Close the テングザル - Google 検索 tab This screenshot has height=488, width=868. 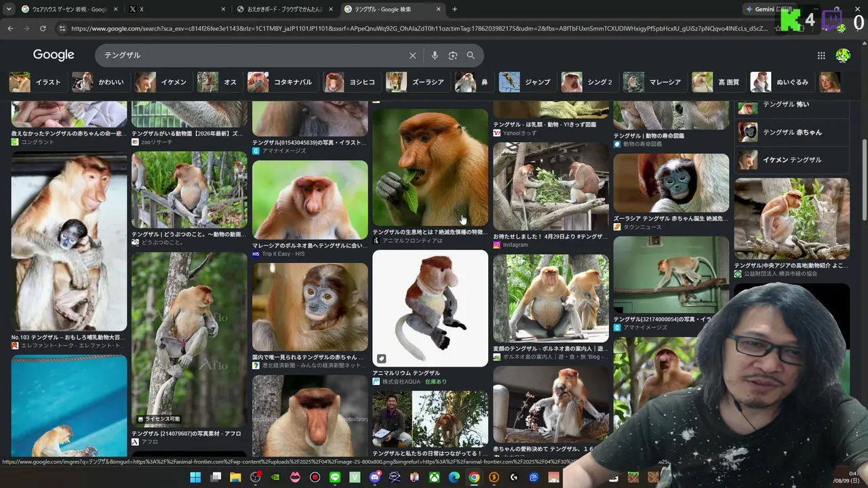[439, 9]
